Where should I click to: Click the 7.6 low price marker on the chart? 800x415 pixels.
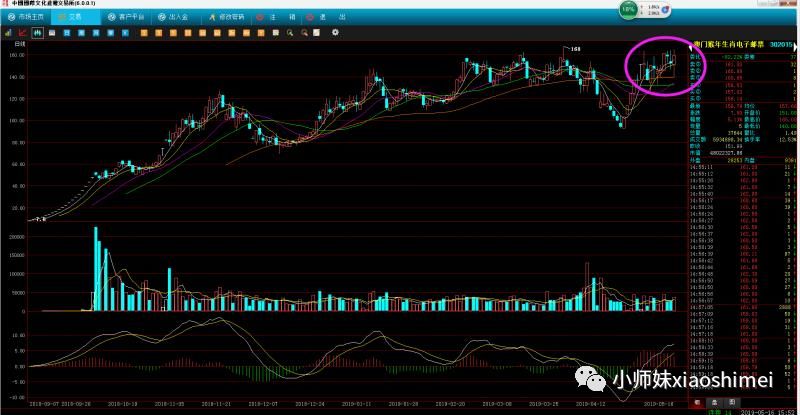tap(41, 219)
